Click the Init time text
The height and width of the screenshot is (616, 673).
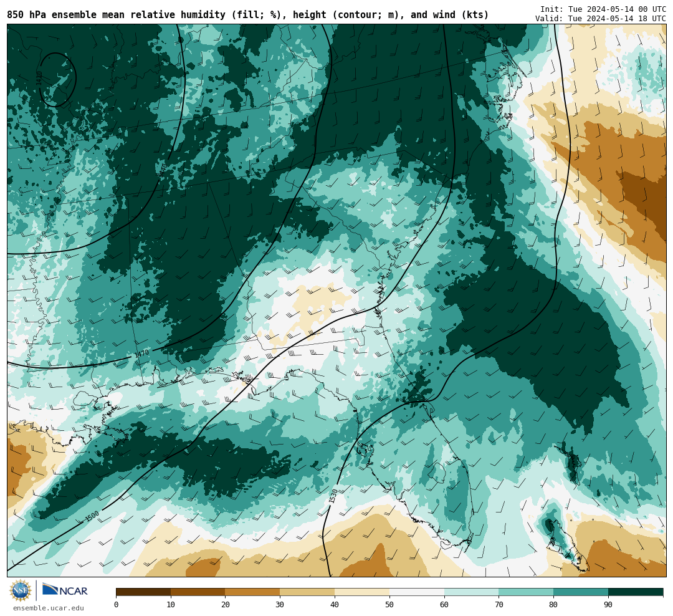[603, 9]
